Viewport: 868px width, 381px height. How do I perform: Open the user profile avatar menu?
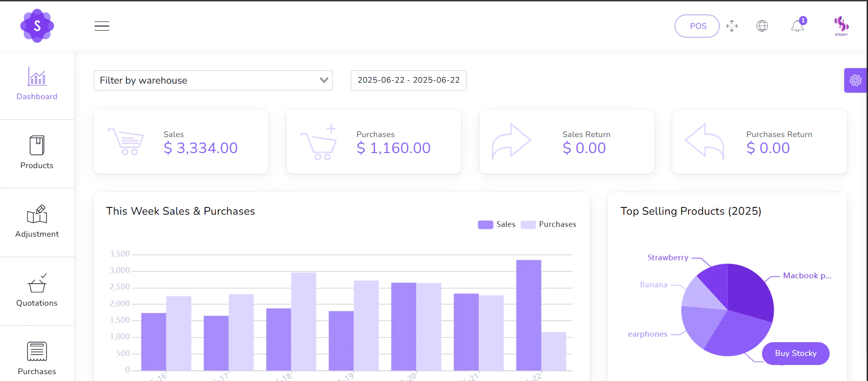841,26
